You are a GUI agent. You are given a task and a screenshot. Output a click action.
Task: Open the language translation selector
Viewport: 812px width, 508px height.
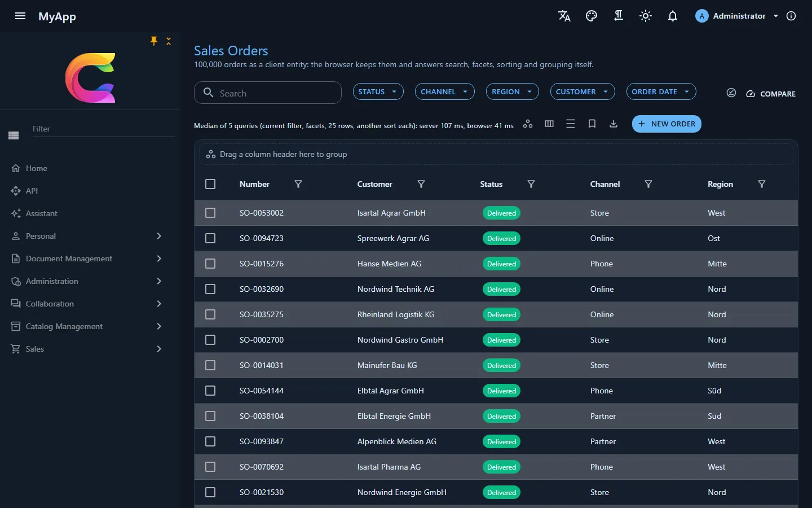click(564, 16)
